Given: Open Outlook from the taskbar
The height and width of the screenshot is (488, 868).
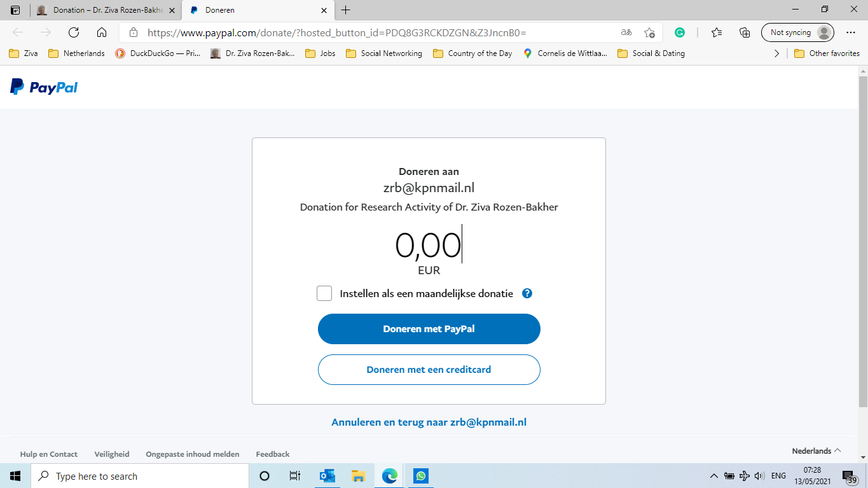Looking at the screenshot, I should tap(327, 476).
